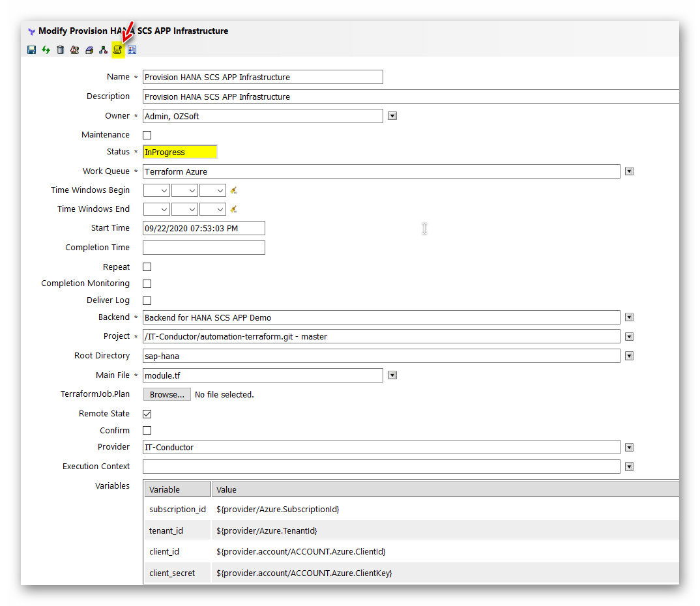The height and width of the screenshot is (606, 700).
Task: Click the 'No file selected.' text
Action: 224,394
